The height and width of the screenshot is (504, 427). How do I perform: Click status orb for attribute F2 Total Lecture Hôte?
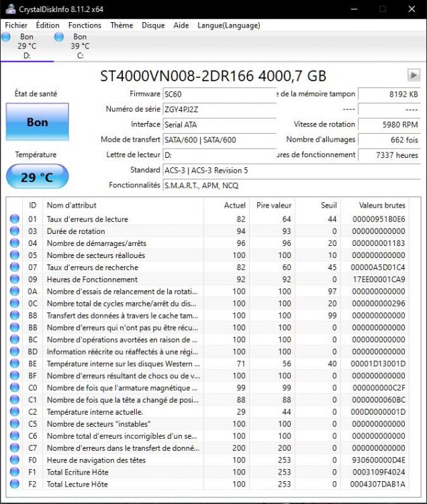(15, 485)
